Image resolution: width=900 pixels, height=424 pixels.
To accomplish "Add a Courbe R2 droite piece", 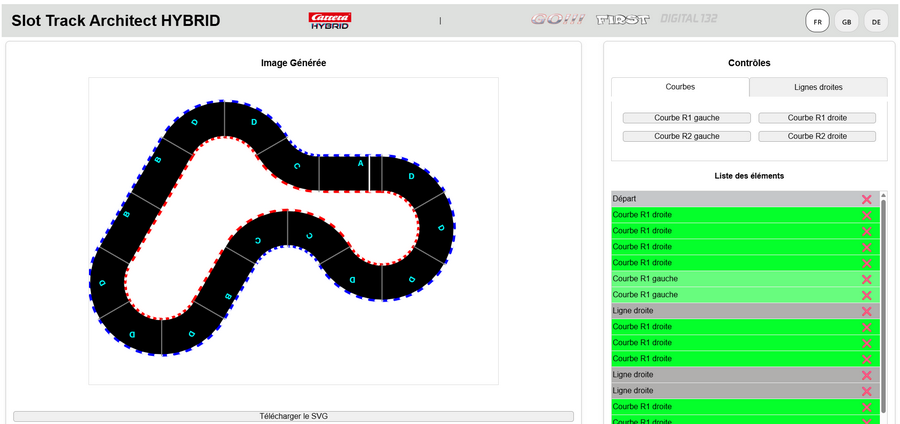I will coord(817,136).
